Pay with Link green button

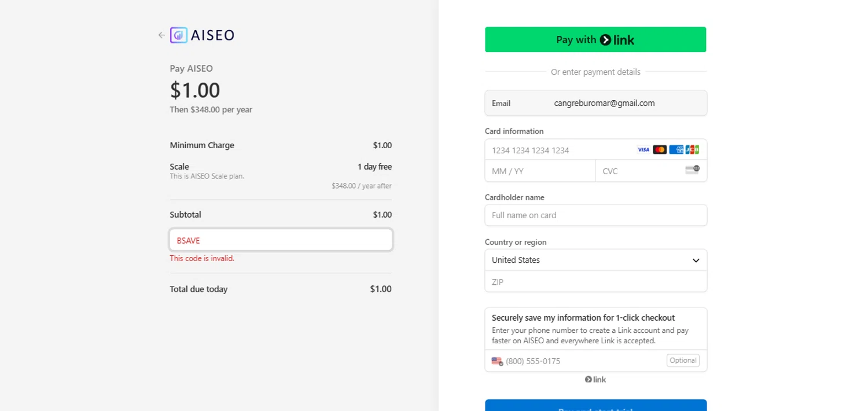pyautogui.click(x=595, y=39)
